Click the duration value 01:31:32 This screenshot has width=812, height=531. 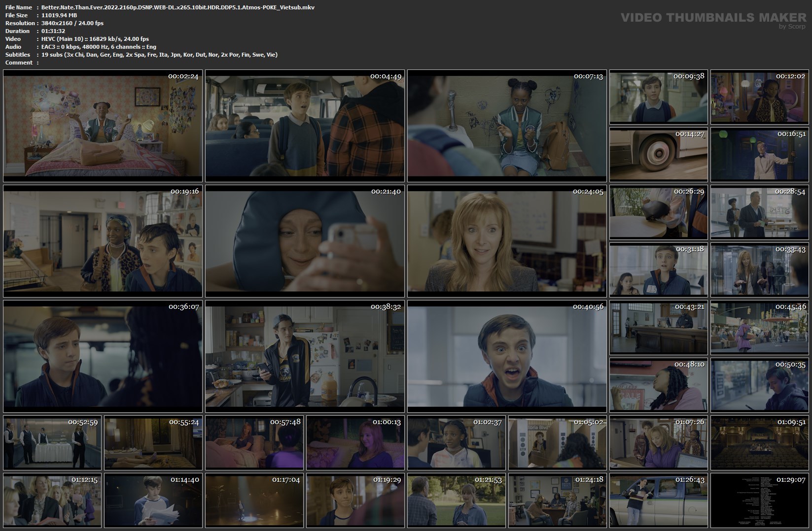[x=53, y=31]
